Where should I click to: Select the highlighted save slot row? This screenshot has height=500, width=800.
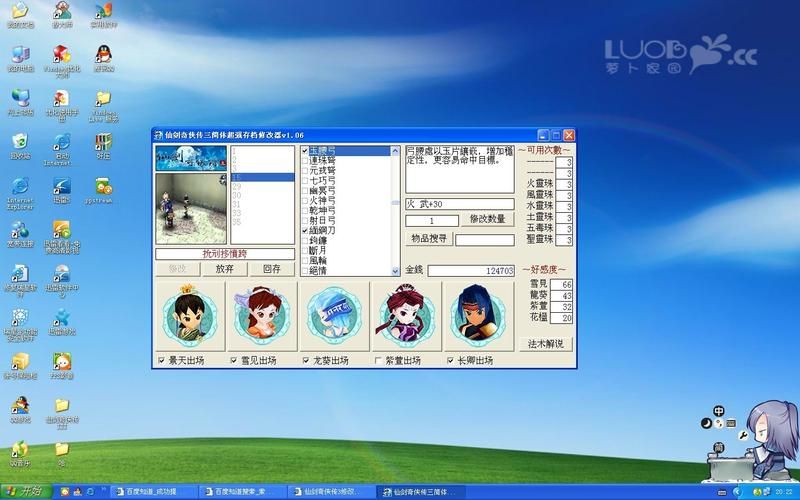(x=262, y=177)
